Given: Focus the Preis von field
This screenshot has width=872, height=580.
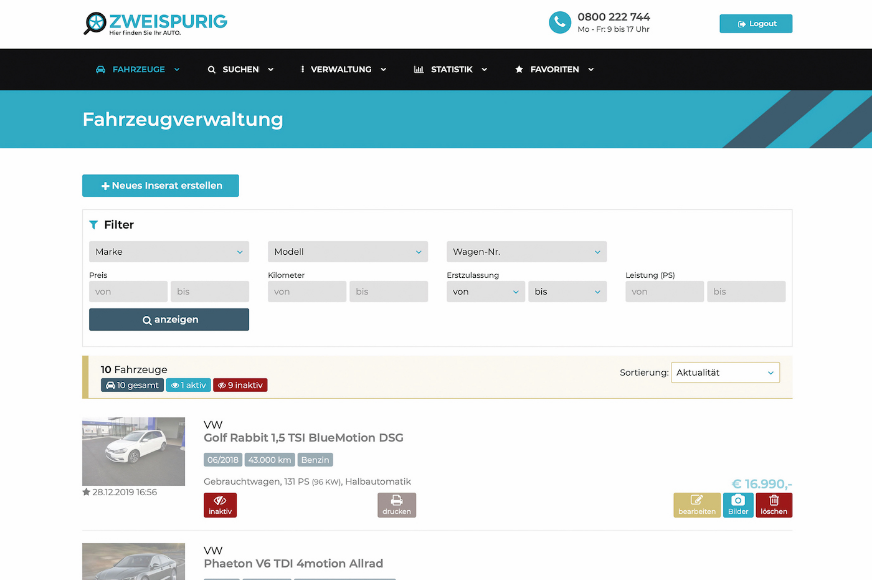Looking at the screenshot, I should [128, 291].
